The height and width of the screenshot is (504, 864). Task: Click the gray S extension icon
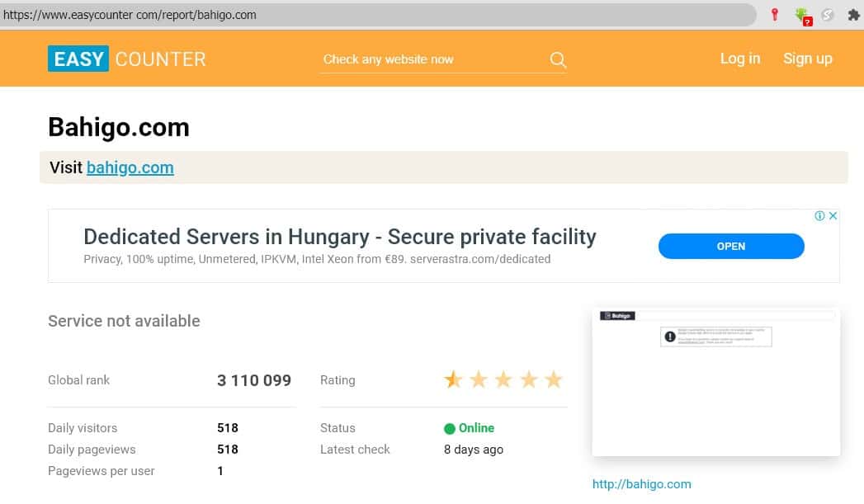tap(827, 15)
